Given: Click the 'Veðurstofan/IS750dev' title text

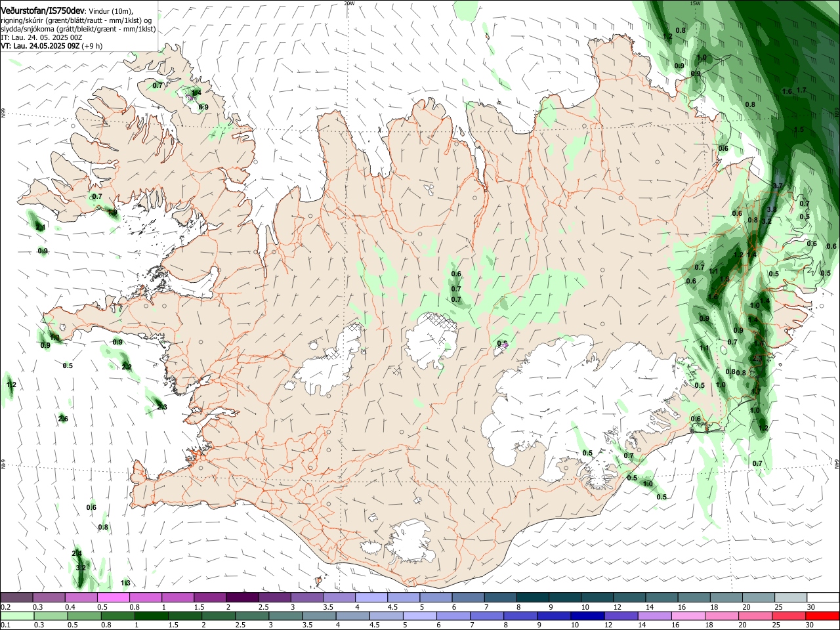Looking at the screenshot, I should pos(43,10).
